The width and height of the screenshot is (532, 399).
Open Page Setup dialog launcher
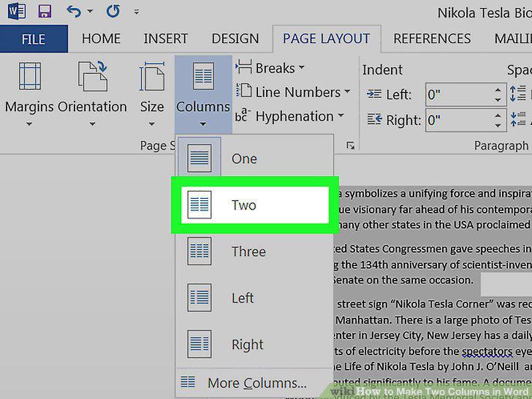[x=351, y=145]
